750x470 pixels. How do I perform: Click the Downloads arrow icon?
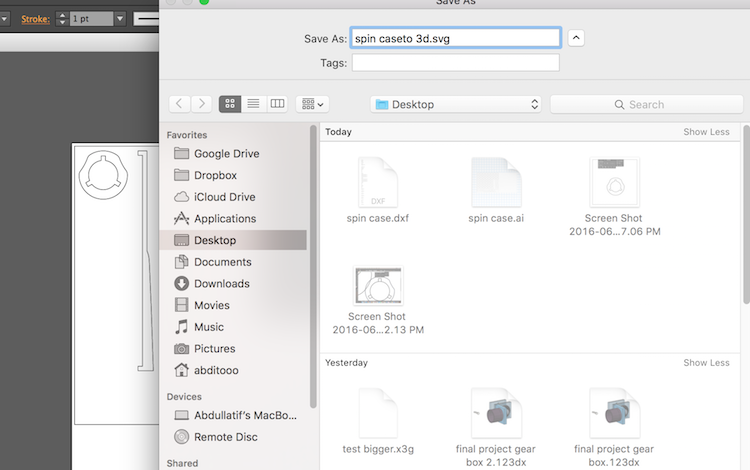click(181, 283)
